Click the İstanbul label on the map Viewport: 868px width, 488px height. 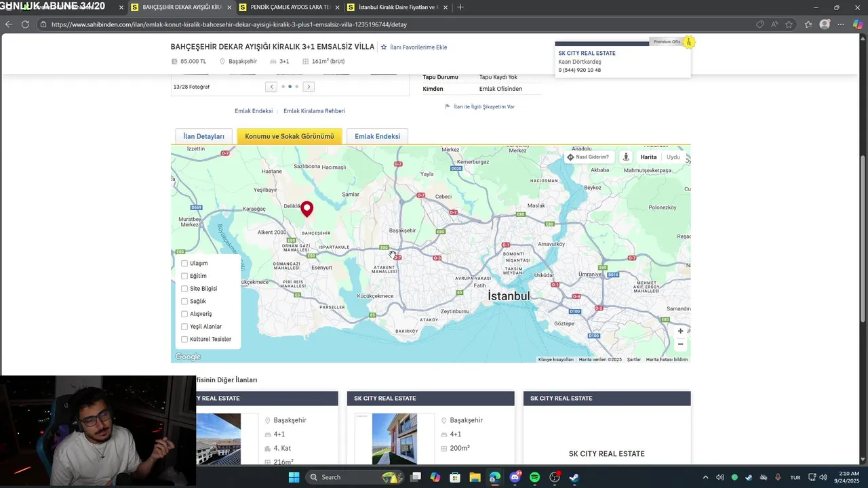[x=509, y=296]
